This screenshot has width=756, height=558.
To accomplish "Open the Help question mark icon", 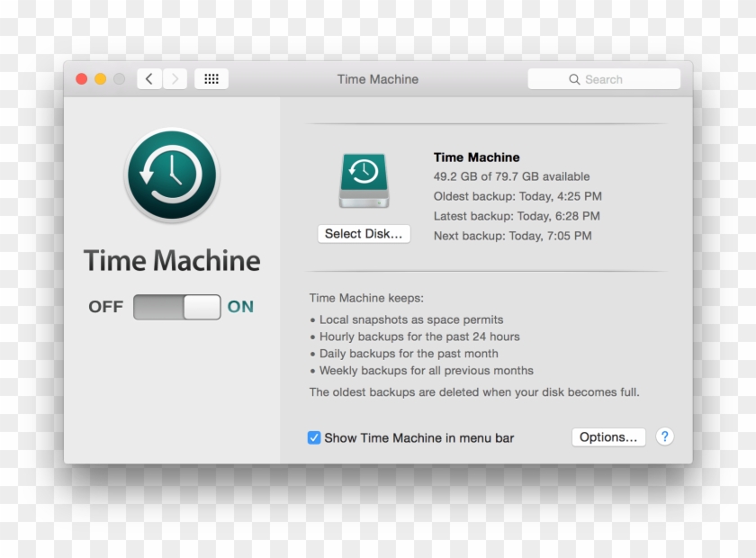I will tap(665, 436).
